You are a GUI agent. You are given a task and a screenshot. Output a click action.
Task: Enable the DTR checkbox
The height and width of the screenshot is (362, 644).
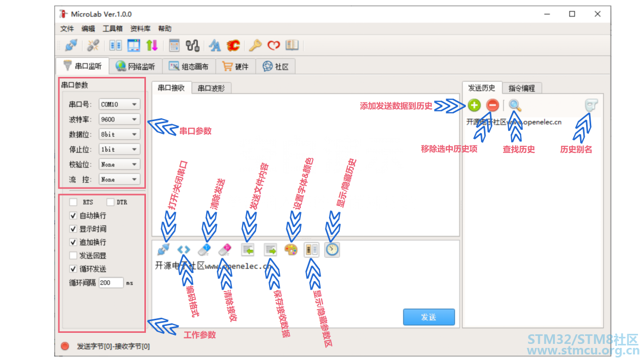(111, 202)
